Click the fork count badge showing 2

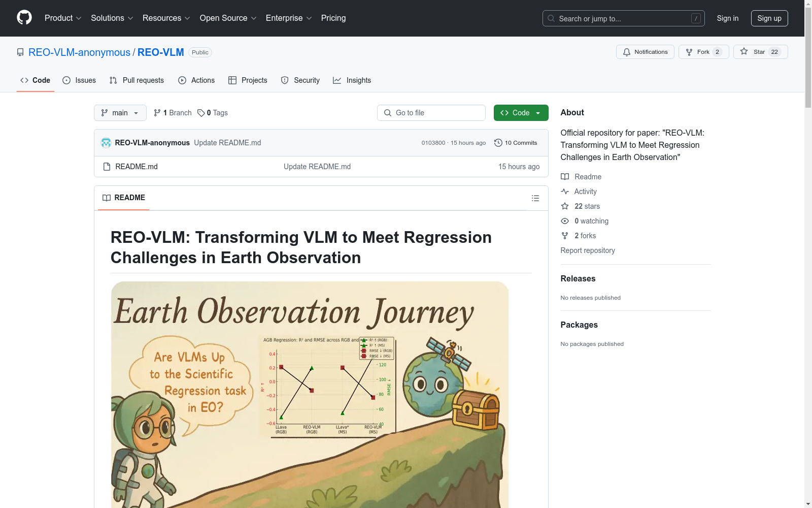(x=717, y=52)
